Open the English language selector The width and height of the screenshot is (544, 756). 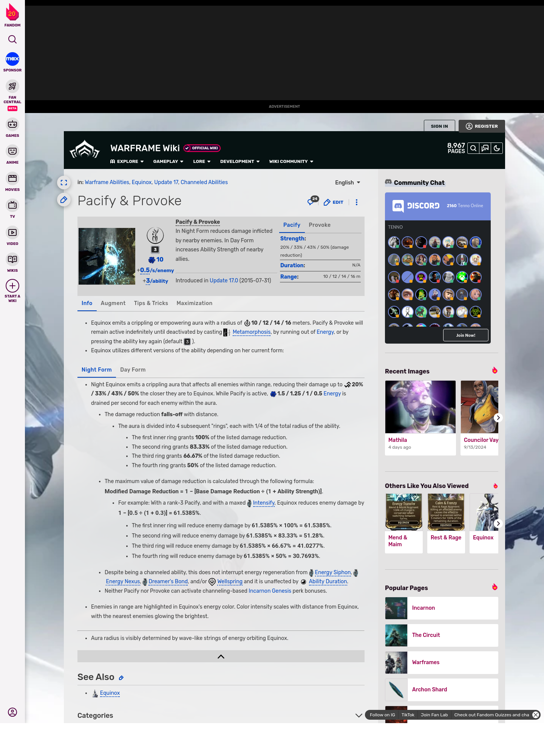coord(348,183)
